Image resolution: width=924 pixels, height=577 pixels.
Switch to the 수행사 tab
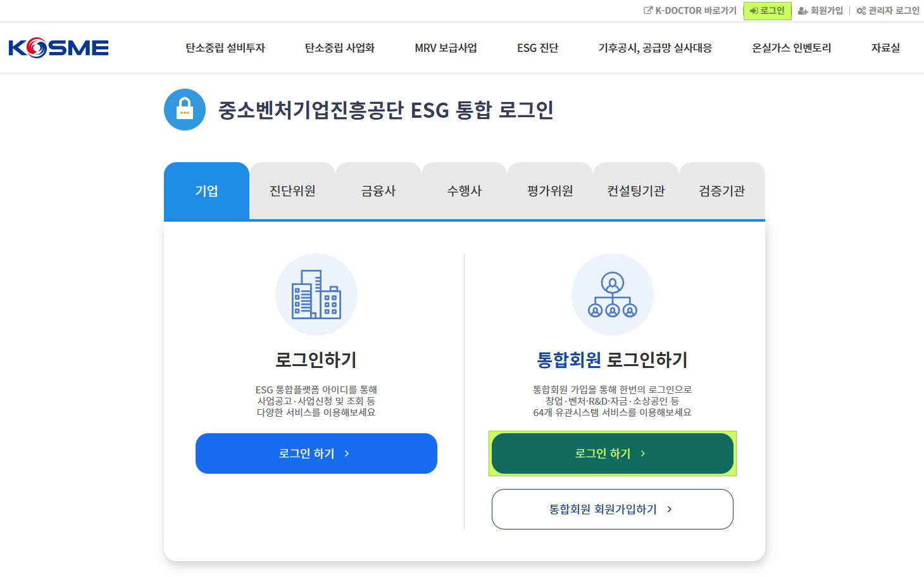coord(465,191)
